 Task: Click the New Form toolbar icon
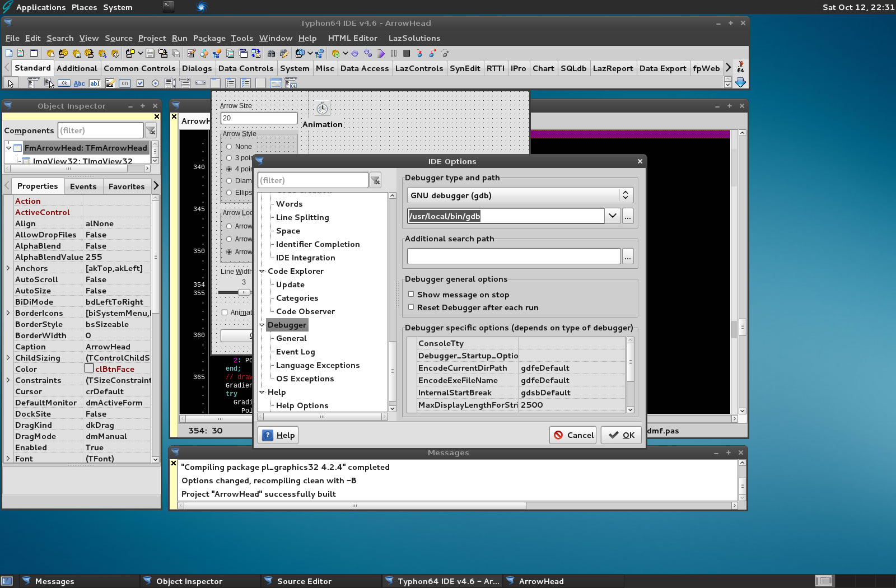[34, 53]
